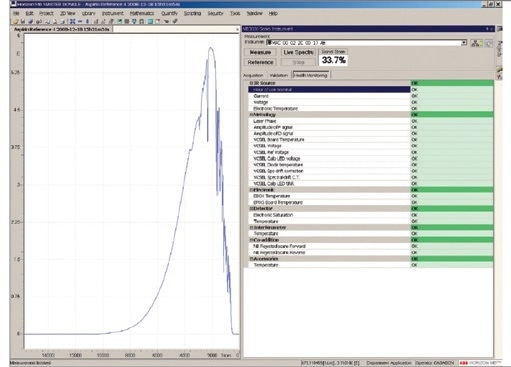Click the Department Application status bar entry

(x=389, y=363)
